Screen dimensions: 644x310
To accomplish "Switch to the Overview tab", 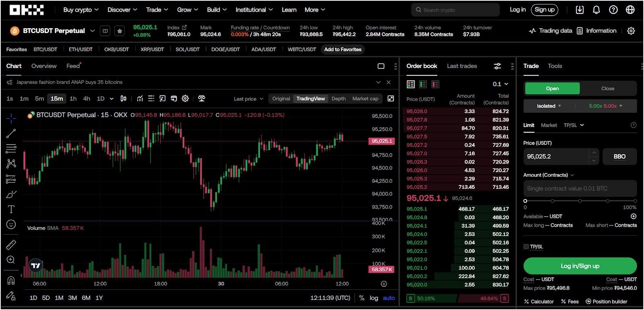I will click(44, 66).
